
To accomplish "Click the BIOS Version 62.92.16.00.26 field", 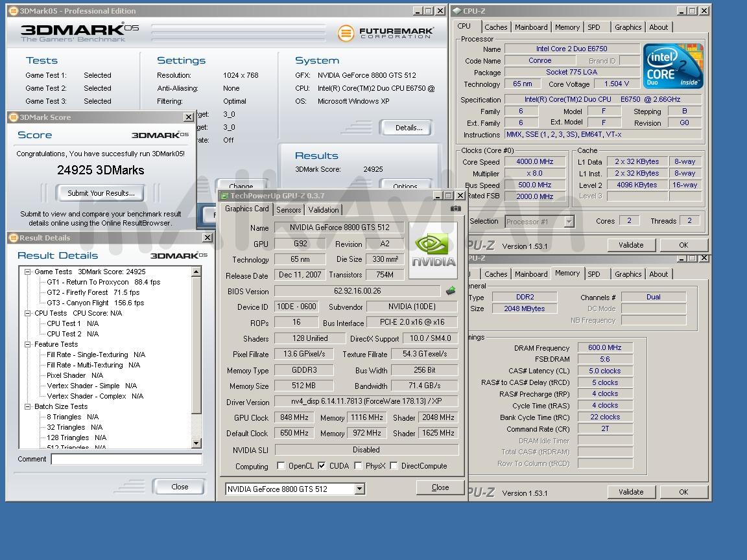I will (357, 290).
